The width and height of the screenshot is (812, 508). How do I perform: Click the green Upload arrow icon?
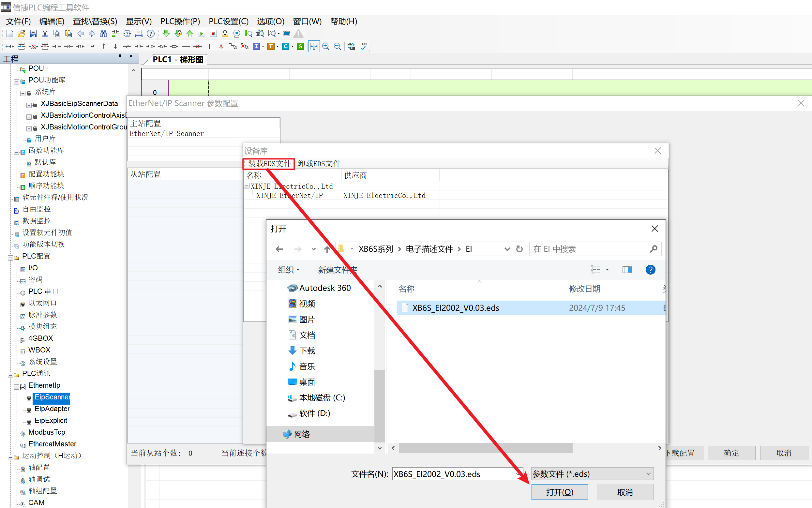(190, 34)
